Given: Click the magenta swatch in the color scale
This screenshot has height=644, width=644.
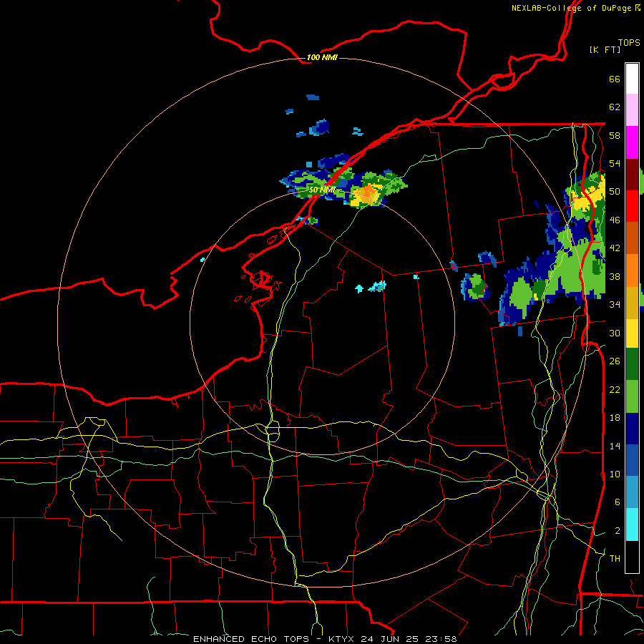Looking at the screenshot, I should [632, 142].
